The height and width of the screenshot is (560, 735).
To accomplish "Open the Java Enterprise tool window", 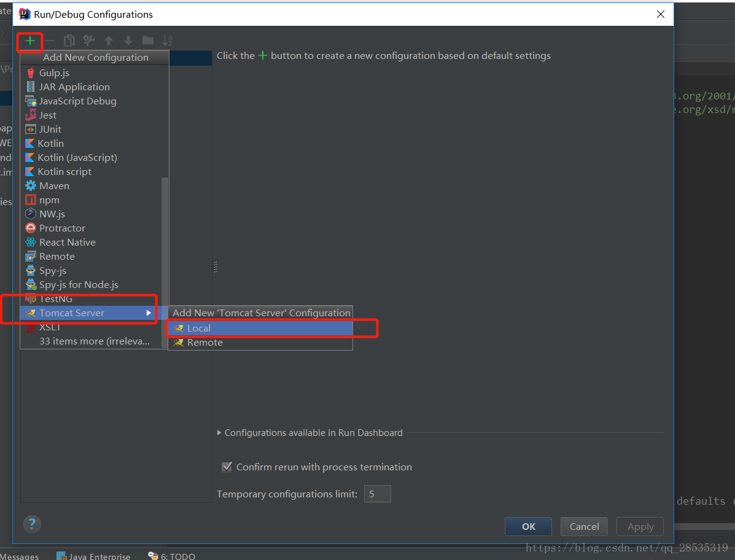I will tap(93, 556).
